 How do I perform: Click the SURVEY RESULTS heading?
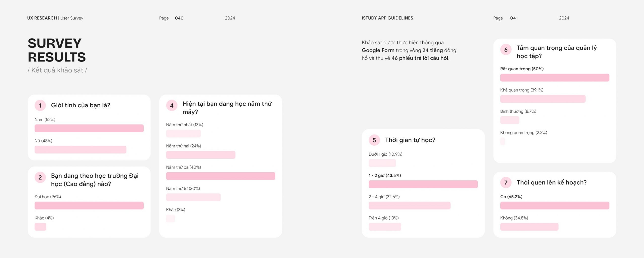click(x=57, y=50)
